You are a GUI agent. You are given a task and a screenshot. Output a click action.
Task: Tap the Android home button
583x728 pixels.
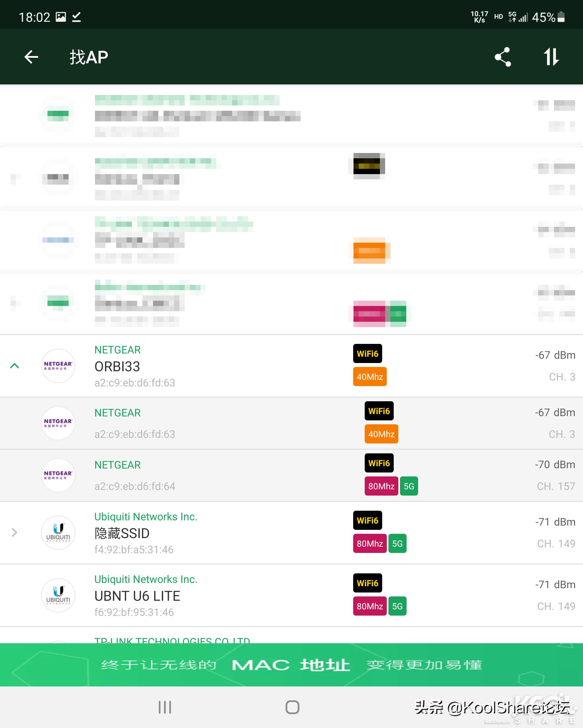click(x=292, y=707)
